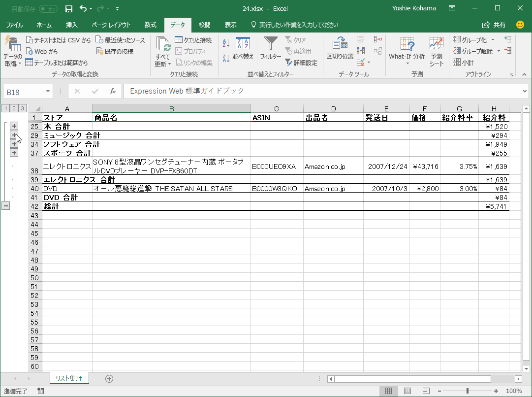Screen dimensions: 532x397
Task: Show outline level 3
Action: click(x=22, y=108)
